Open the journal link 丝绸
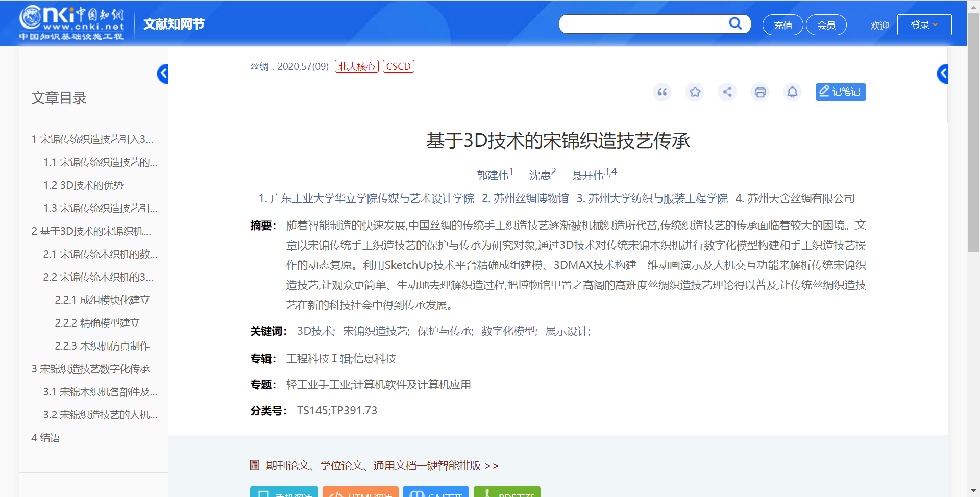Image resolution: width=980 pixels, height=497 pixels. (x=258, y=66)
